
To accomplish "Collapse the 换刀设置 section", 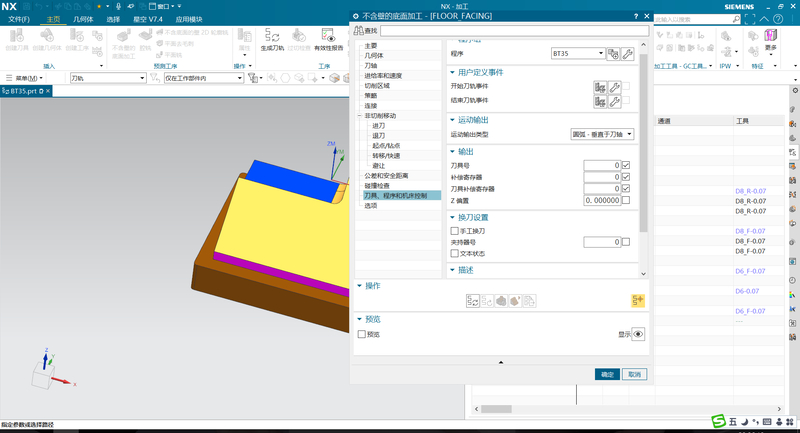I will coord(452,217).
